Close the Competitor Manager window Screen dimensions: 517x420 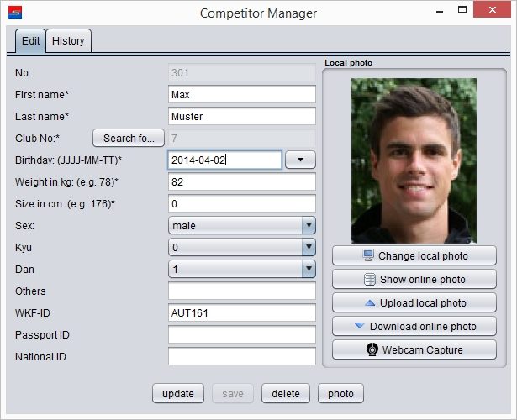click(x=493, y=9)
